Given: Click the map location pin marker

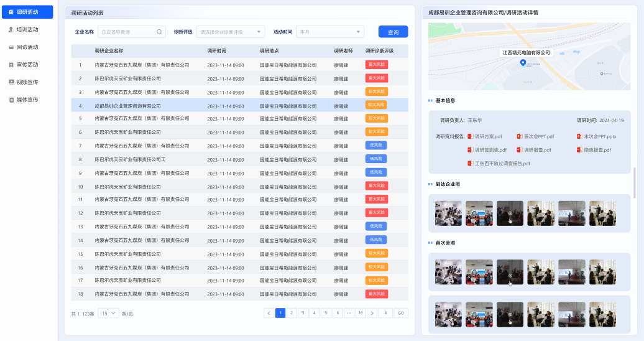Looking at the screenshot, I should pyautogui.click(x=523, y=63).
